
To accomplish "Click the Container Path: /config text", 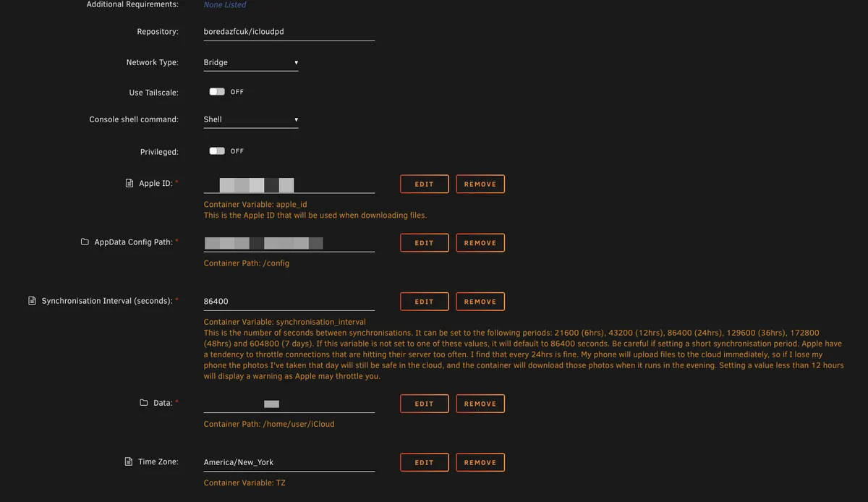I will pyautogui.click(x=247, y=263).
